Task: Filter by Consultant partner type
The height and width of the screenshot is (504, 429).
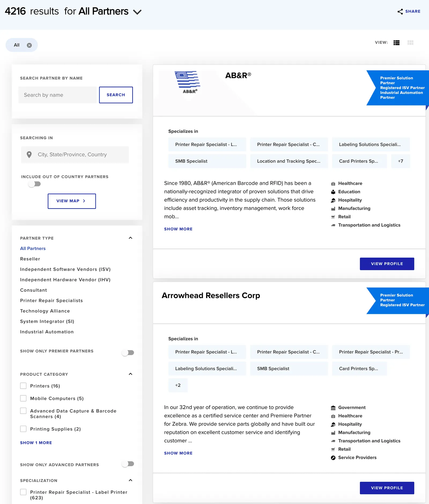Action: [x=34, y=290]
